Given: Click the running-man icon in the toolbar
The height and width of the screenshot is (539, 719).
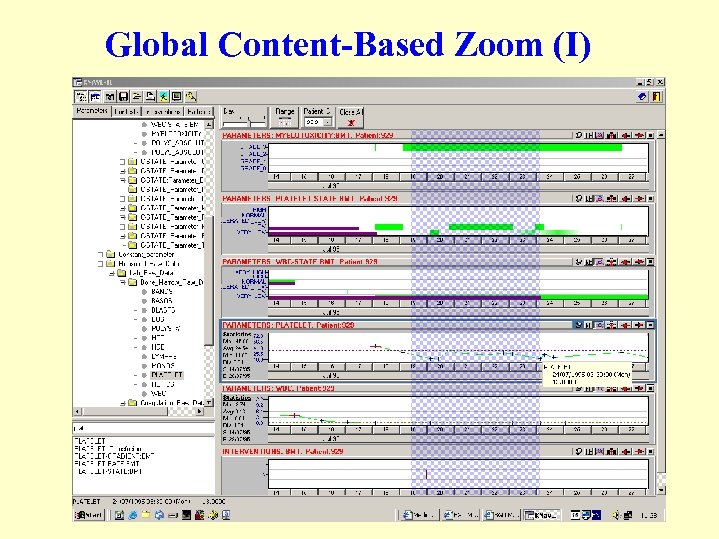Looking at the screenshot, I should 164,97.
